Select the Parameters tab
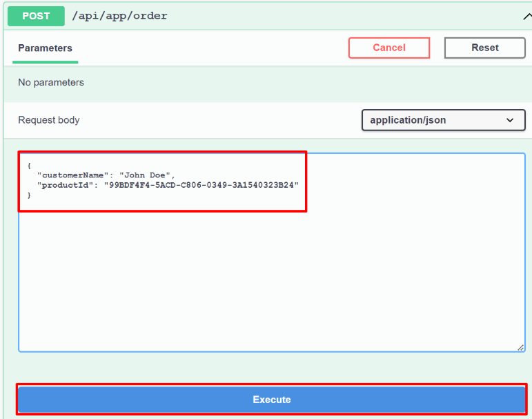 [45, 48]
